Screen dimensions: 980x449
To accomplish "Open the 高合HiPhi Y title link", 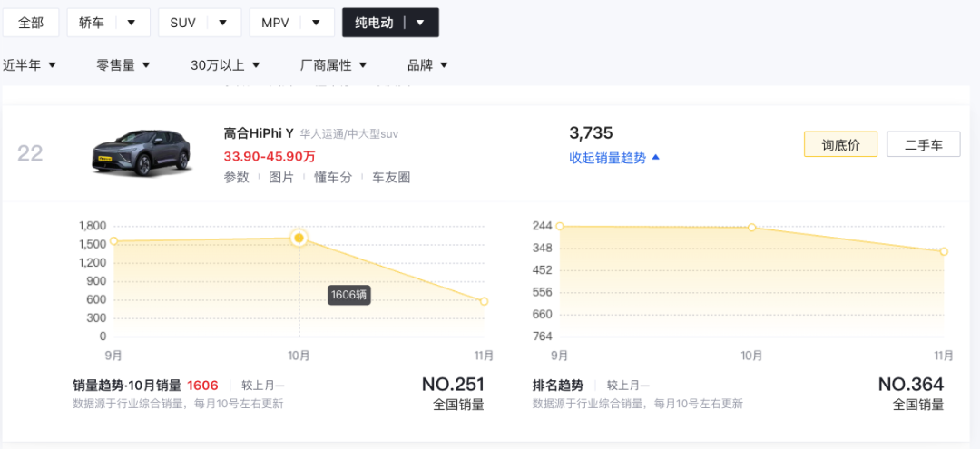I will (259, 133).
